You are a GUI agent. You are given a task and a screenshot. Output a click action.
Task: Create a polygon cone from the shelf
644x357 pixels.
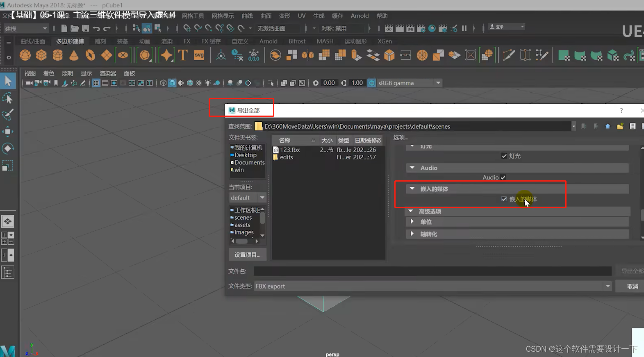click(x=74, y=55)
